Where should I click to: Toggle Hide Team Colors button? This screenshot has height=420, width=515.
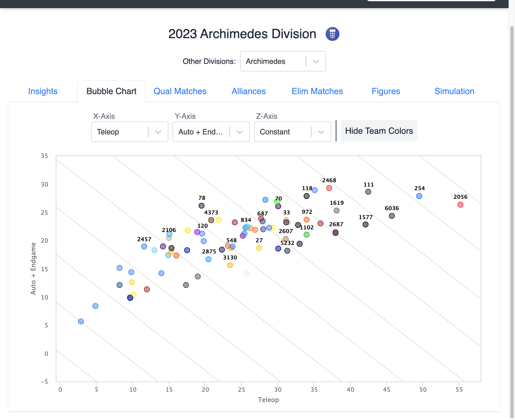click(379, 131)
